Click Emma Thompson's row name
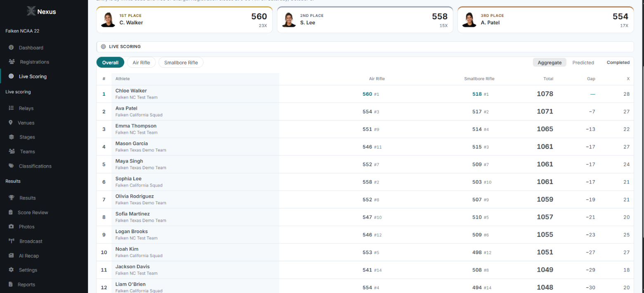 [136, 126]
